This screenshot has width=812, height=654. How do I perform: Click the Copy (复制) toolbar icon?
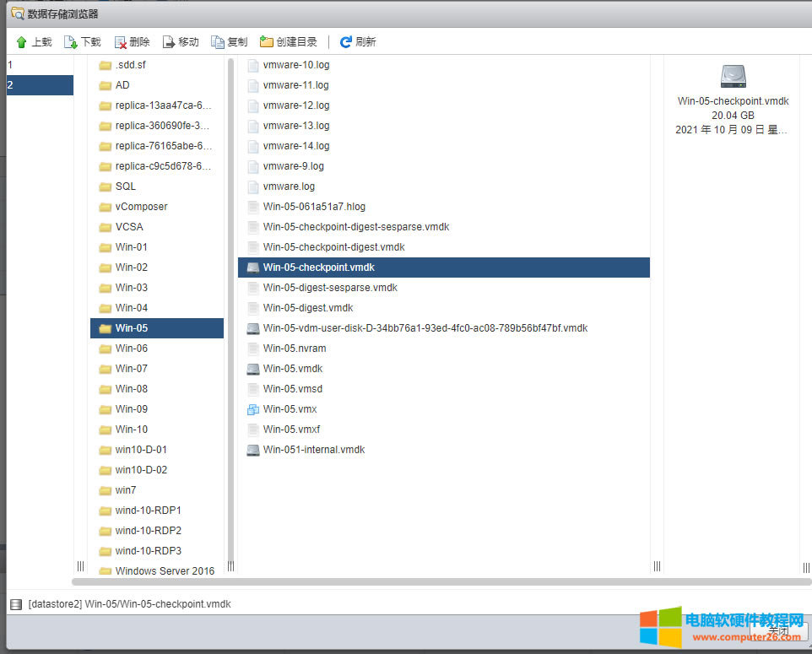[x=218, y=42]
